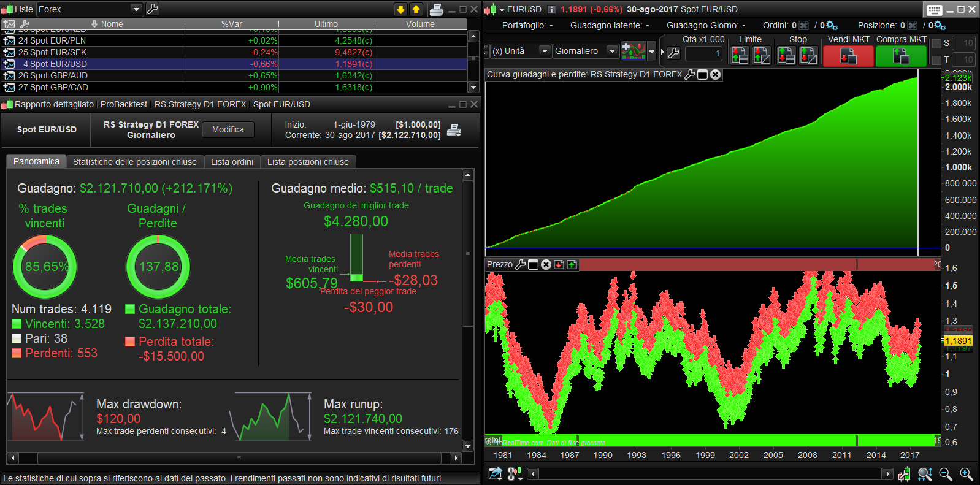980x485 pixels.
Task: Switch to the Panoramica tab
Action: (x=36, y=161)
